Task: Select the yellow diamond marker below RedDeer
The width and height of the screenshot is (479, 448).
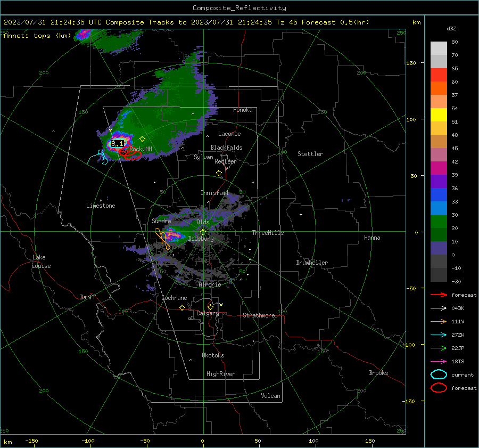Action: coord(219,173)
